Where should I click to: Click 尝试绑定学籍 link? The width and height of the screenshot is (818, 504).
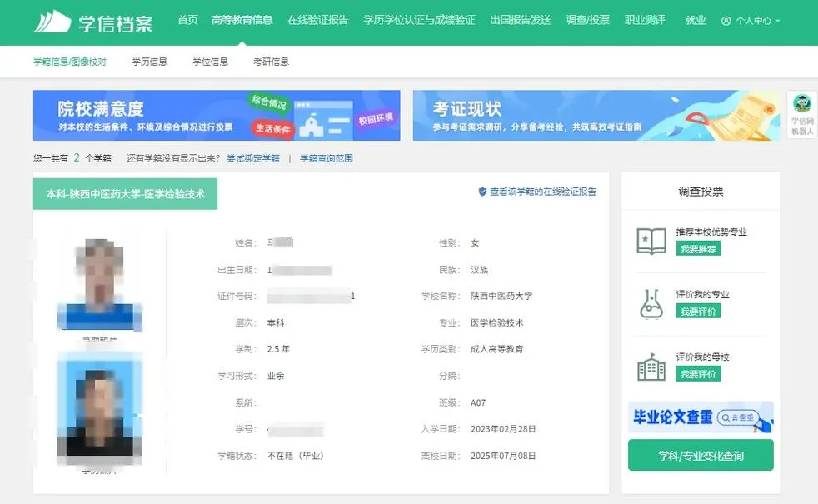tap(253, 158)
